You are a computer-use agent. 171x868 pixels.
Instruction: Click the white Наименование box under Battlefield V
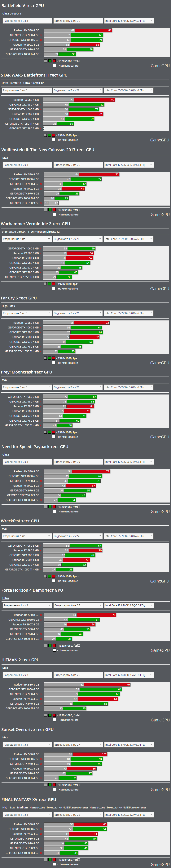54,66
